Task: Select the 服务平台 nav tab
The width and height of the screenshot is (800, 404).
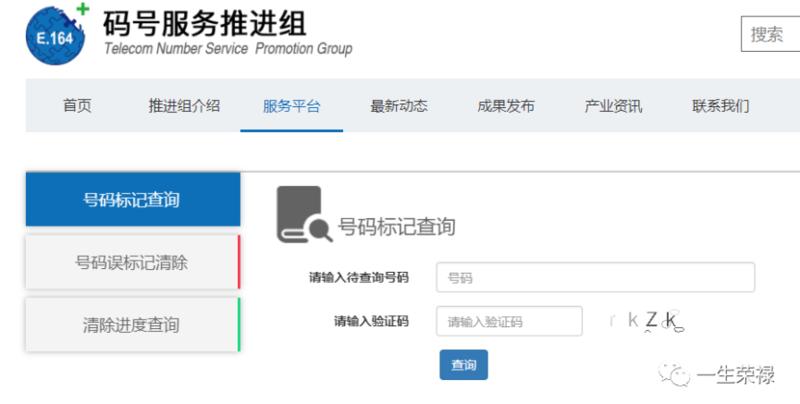Action: (x=291, y=106)
